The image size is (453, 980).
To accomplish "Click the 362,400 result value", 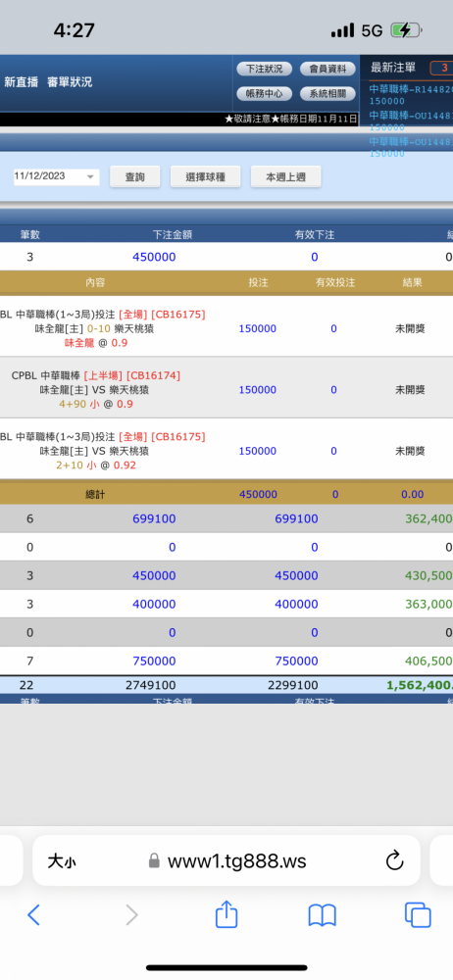I will 428,518.
